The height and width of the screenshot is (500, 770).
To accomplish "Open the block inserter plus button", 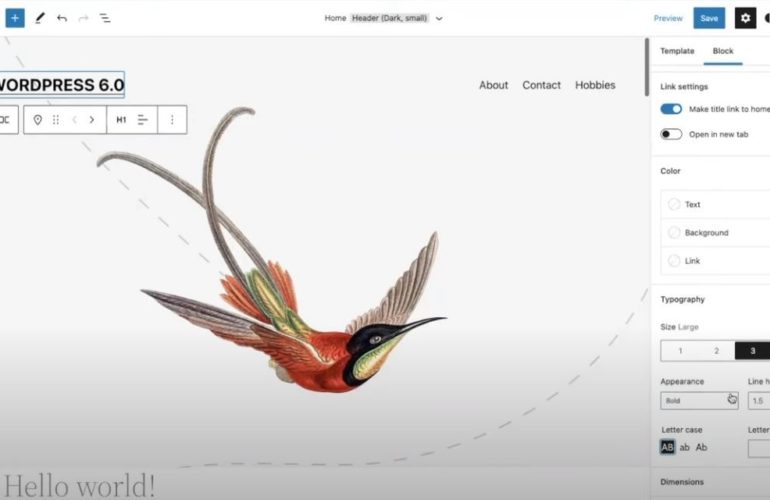I will [x=15, y=18].
